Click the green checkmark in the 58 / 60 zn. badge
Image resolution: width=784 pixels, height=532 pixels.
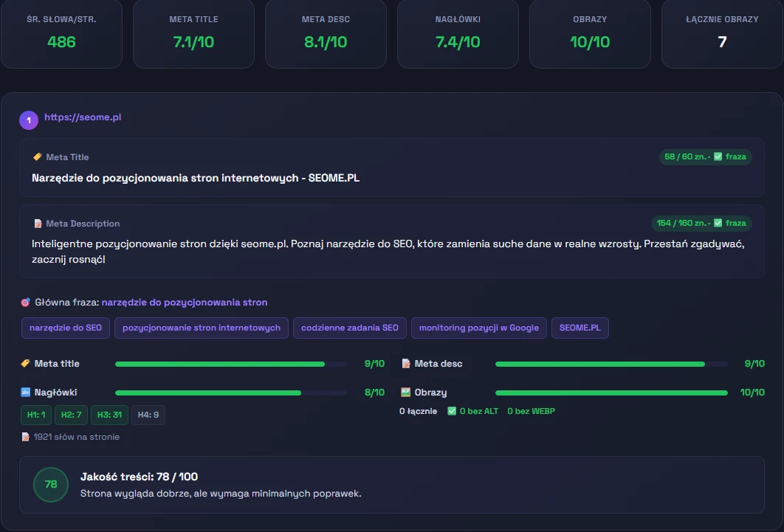point(718,156)
